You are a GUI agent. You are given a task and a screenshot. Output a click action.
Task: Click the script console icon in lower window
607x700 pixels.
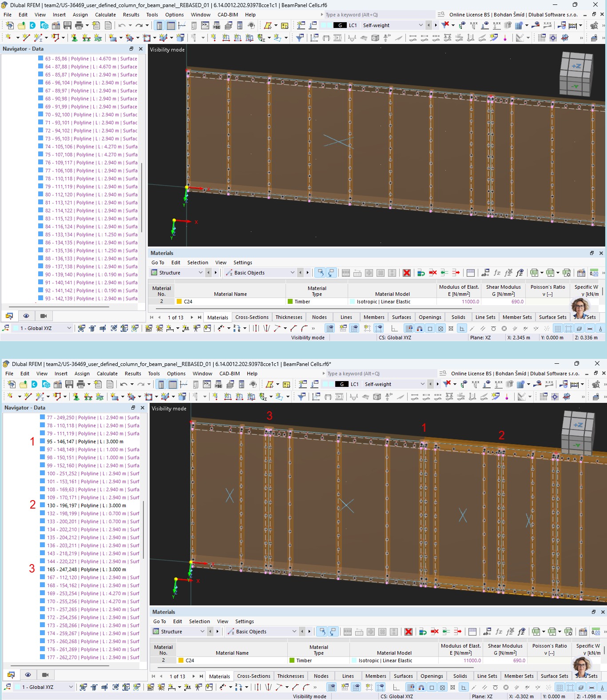tap(207, 384)
